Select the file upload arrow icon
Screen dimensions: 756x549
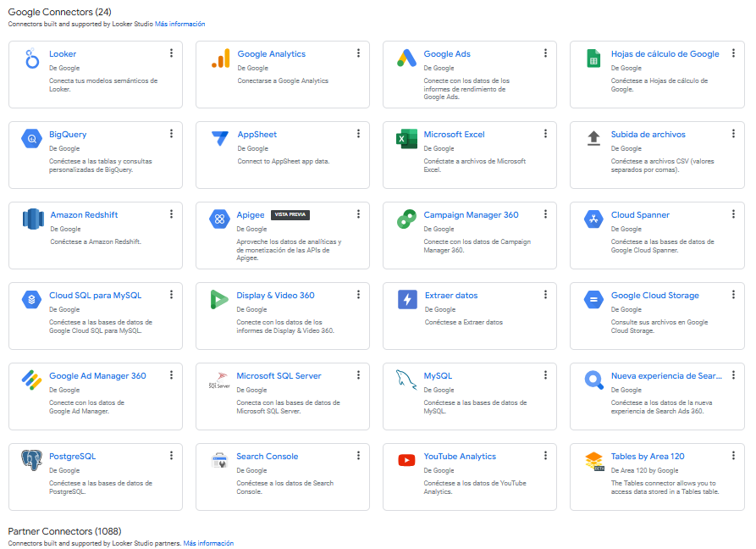click(x=593, y=138)
